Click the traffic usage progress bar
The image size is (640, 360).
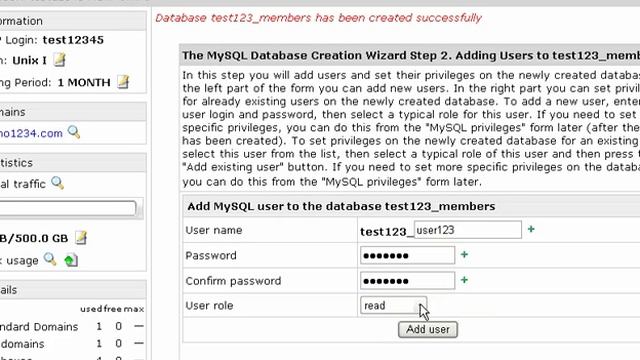(x=68, y=208)
